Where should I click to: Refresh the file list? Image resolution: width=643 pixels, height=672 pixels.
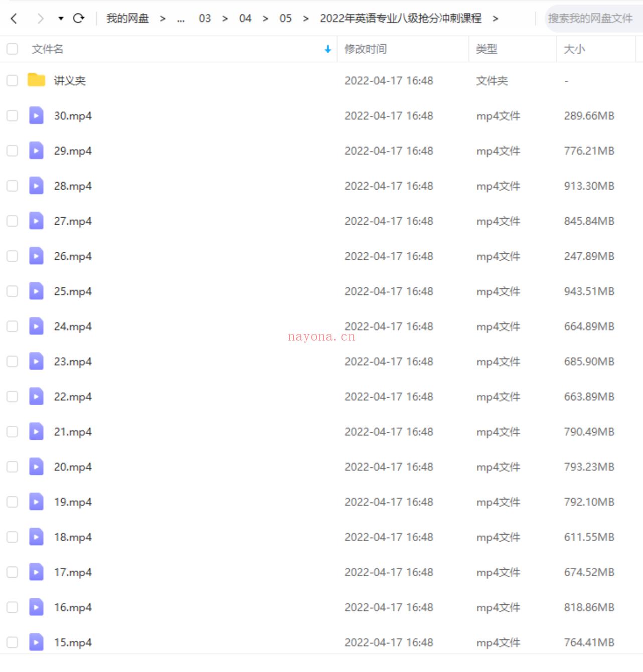point(79,19)
